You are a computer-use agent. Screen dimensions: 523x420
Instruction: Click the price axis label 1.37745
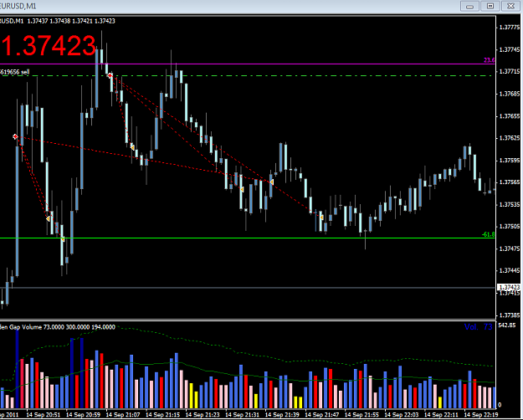tap(509, 49)
